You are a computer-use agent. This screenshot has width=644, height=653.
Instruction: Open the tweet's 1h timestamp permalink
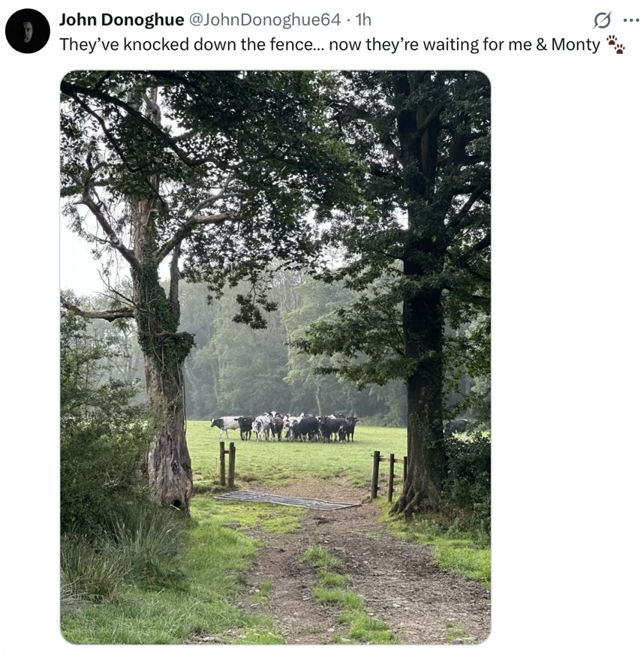pos(363,20)
